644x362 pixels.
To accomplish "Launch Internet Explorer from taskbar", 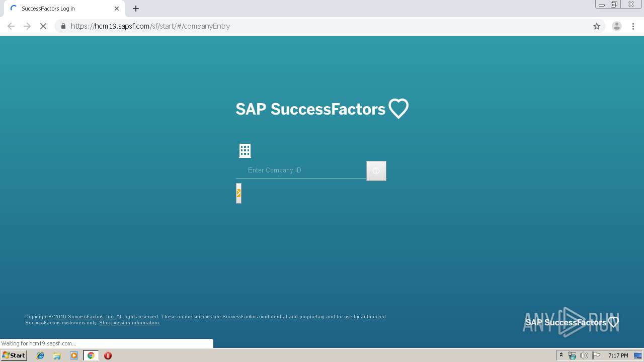I will coord(40,355).
